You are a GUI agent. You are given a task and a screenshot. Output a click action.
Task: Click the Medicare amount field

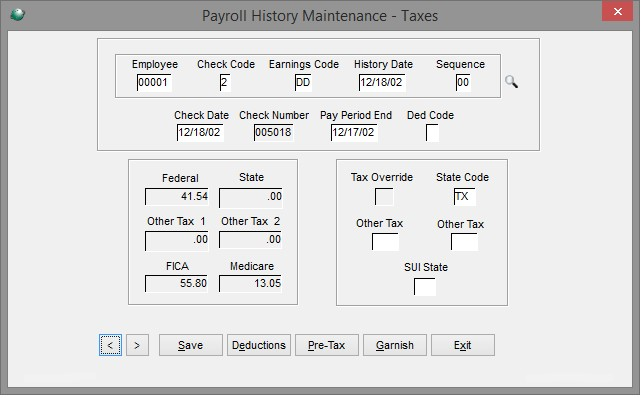(251, 284)
